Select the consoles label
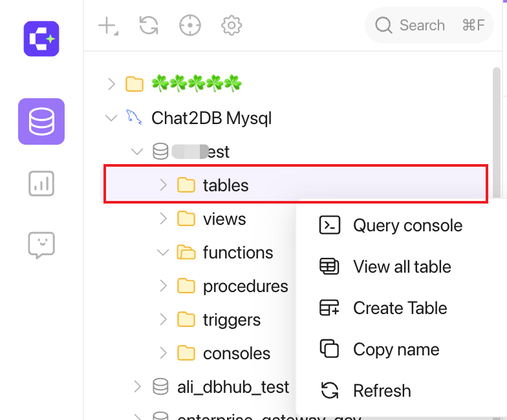The height and width of the screenshot is (420, 507). click(237, 353)
